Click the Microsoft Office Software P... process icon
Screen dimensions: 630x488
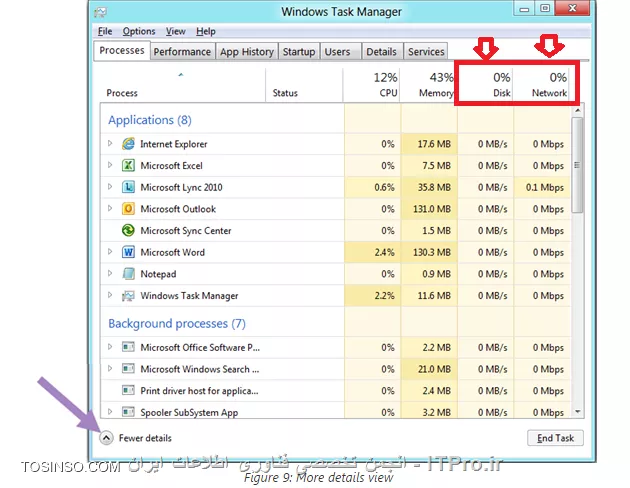click(x=128, y=347)
